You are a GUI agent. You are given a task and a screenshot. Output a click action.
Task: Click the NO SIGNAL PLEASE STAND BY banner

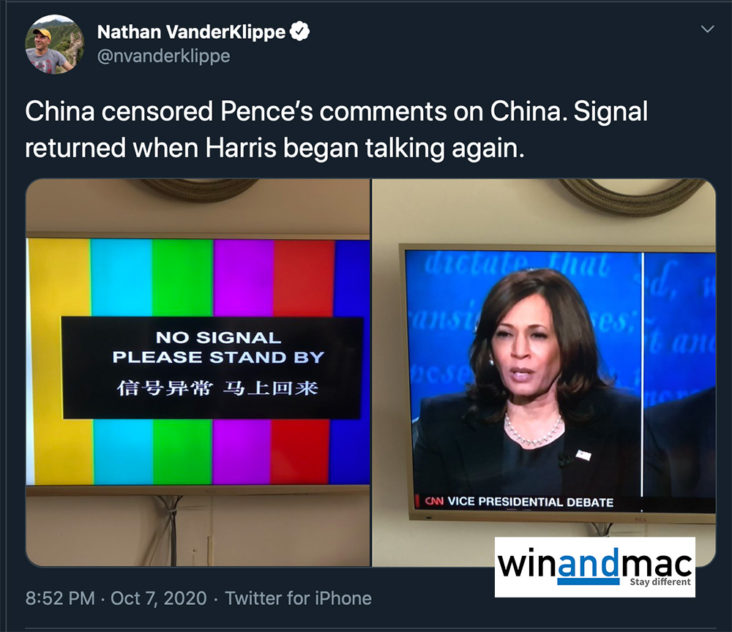pyautogui.click(x=212, y=368)
